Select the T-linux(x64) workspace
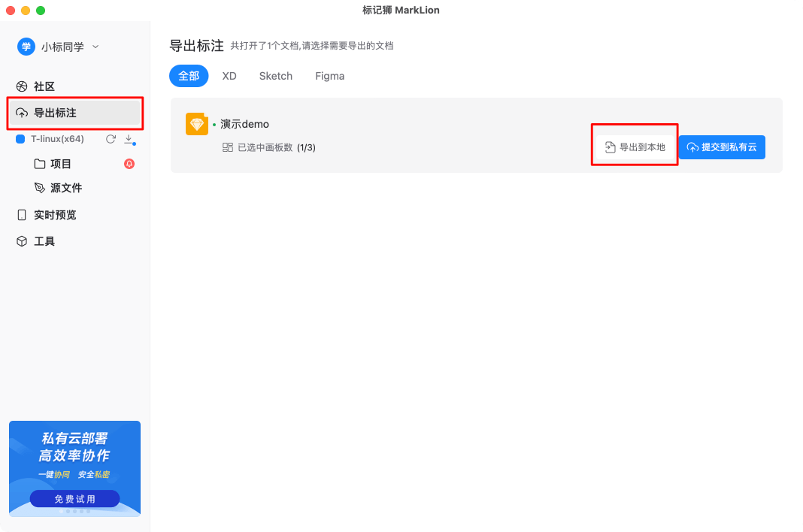The image size is (803, 532). coord(57,139)
